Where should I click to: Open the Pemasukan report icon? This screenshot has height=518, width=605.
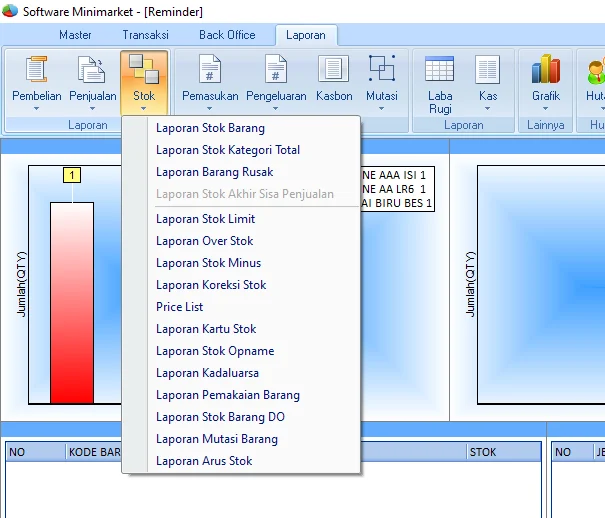click(210, 69)
